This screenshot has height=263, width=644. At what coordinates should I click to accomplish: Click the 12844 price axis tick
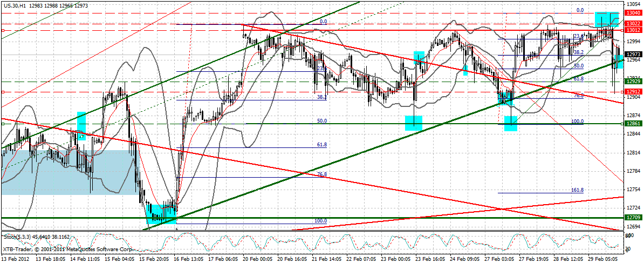634,134
